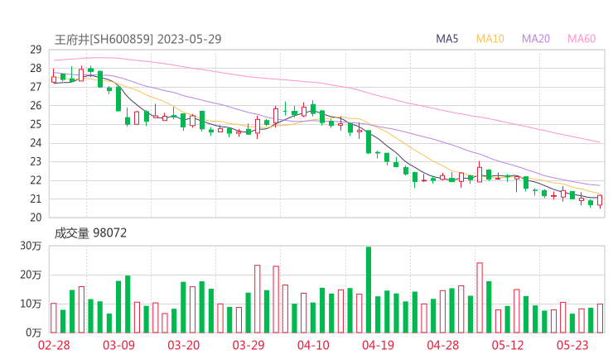Toggle the MA60 legend label
The height and width of the screenshot is (364, 613).
[x=582, y=39]
